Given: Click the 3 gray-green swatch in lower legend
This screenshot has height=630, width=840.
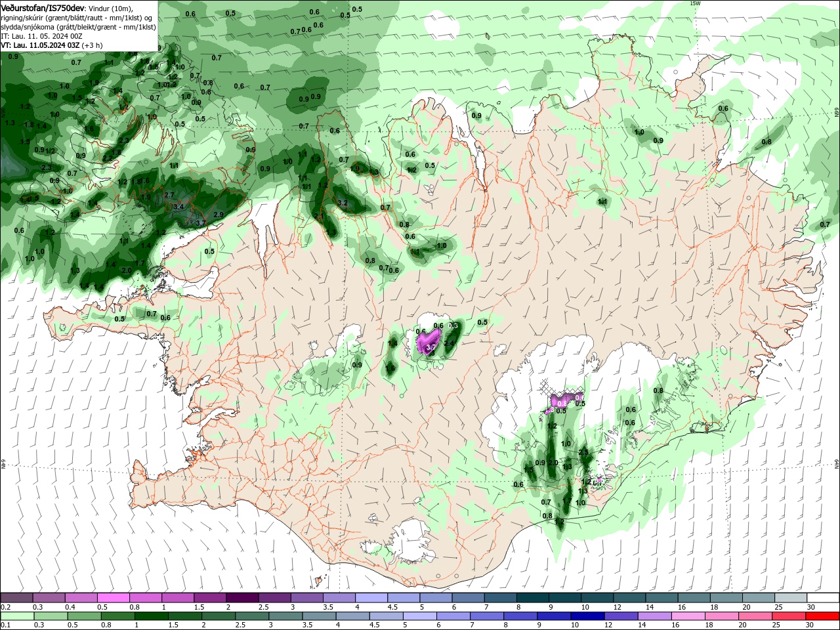Looking at the screenshot, I should point(285,616).
